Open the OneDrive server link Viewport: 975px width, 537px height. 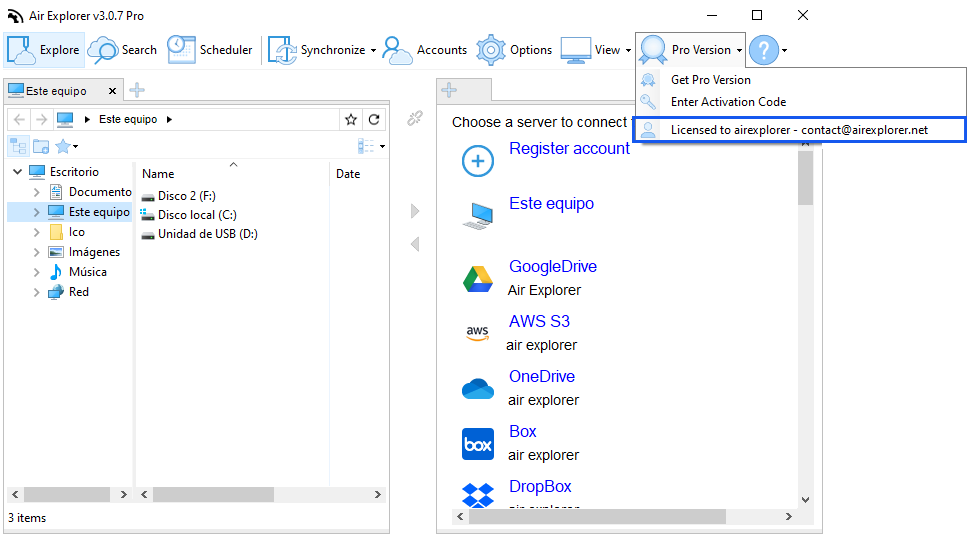click(542, 376)
